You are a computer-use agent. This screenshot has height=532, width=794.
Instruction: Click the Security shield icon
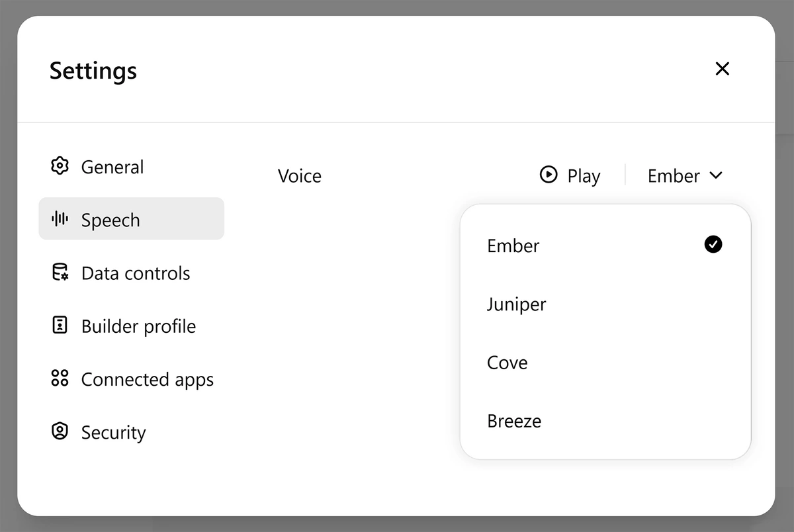(x=60, y=431)
